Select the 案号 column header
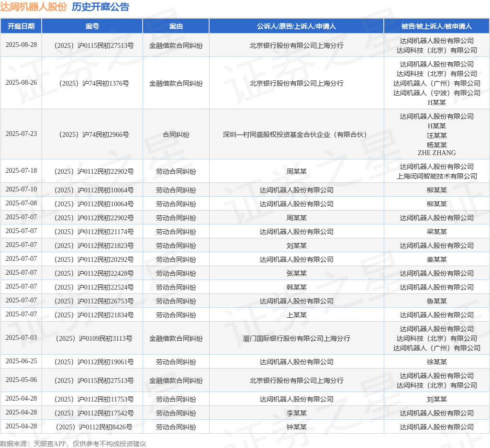Image resolution: width=490 pixels, height=448 pixels. tap(92, 26)
